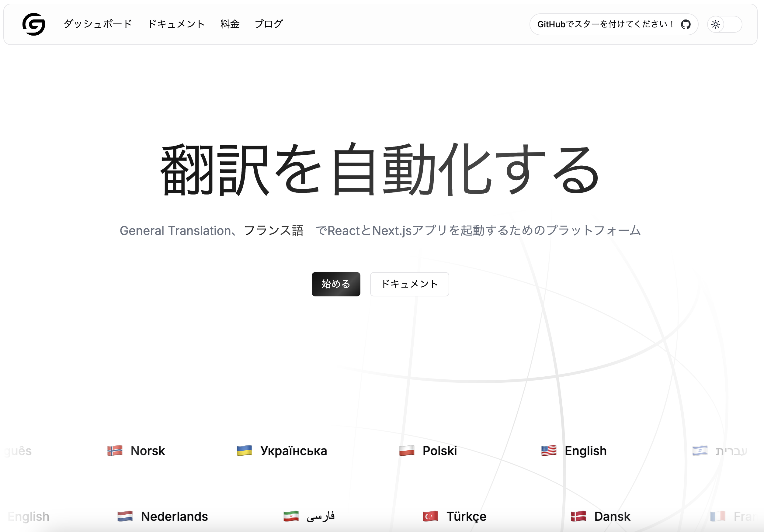
Task: Click the outlined ドキュメント button below headline
Action: click(409, 284)
